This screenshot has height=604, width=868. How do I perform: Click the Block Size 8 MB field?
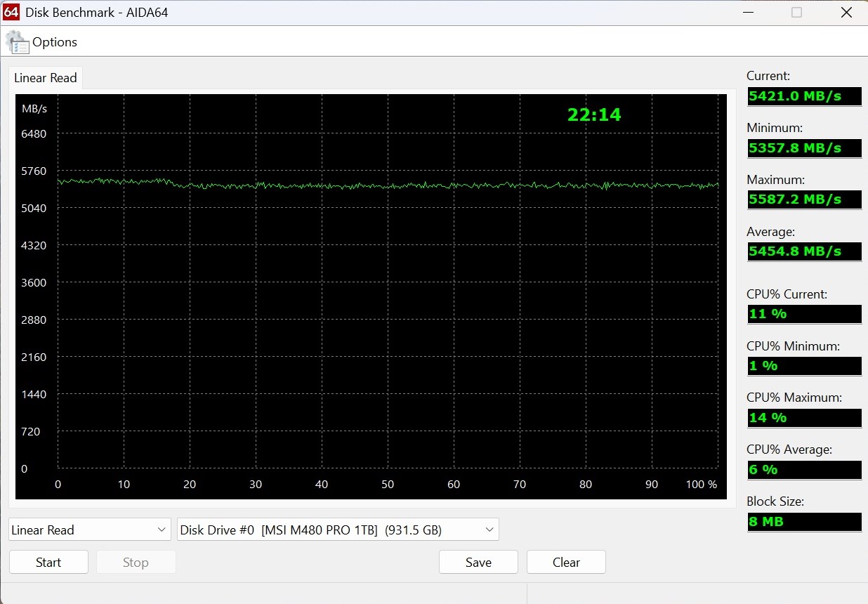804,522
